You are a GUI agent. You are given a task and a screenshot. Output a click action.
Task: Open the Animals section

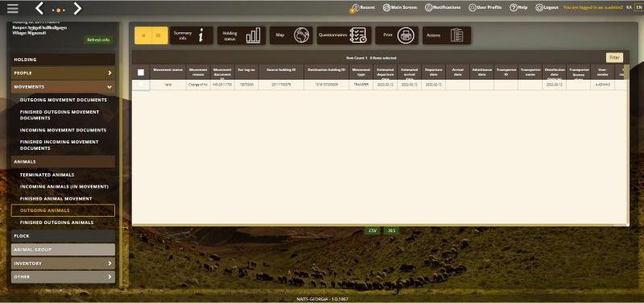tap(63, 161)
